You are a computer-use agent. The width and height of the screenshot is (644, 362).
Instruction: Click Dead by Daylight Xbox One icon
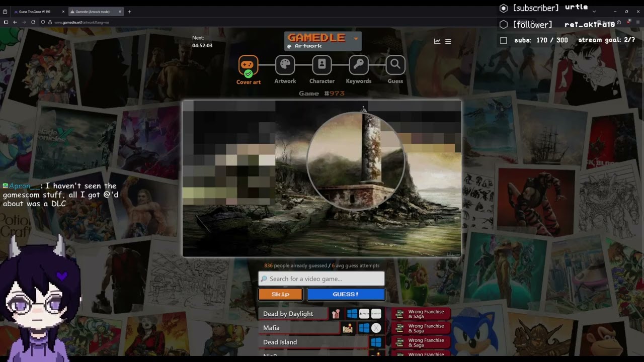point(376,314)
